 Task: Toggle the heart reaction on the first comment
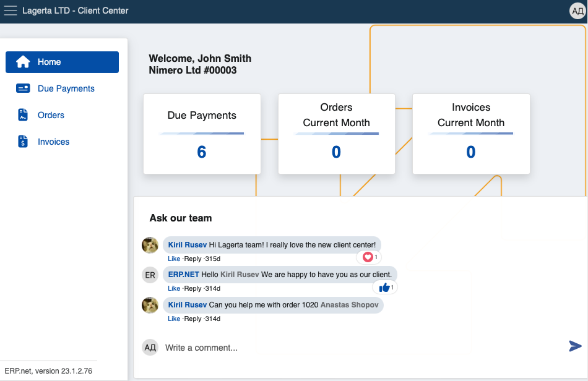[x=369, y=257]
